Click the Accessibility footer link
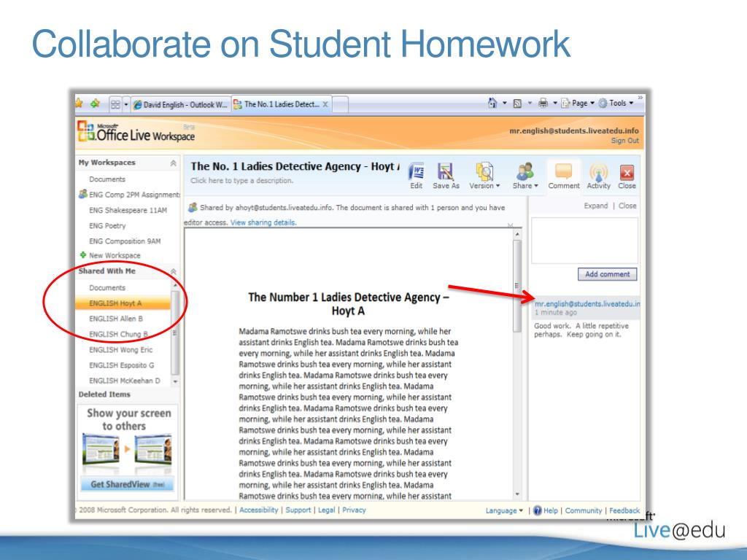747x560 pixels. pyautogui.click(x=259, y=510)
